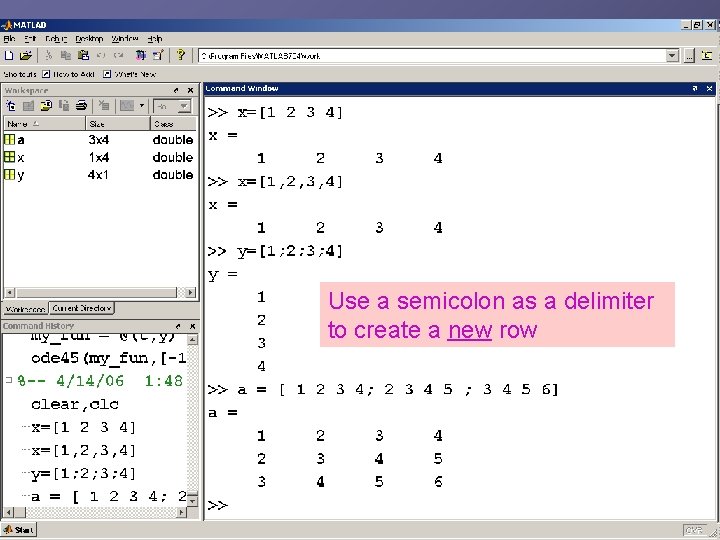Undock the Workspace panel
The height and width of the screenshot is (540, 720).
176,90
